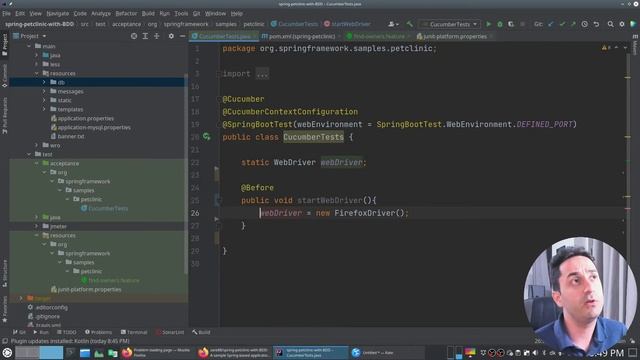This screenshot has width=640, height=360.
Task: Build the project with hammer icon
Action: tap(409, 24)
